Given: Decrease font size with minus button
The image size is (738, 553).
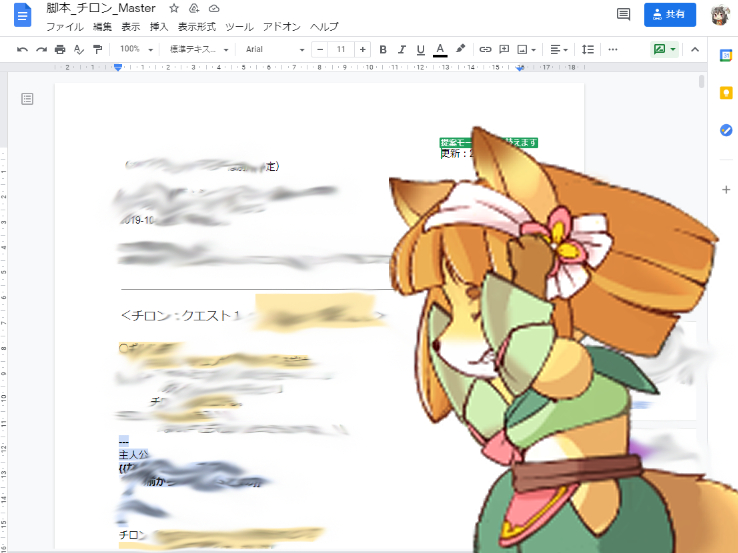Looking at the screenshot, I should (320, 49).
